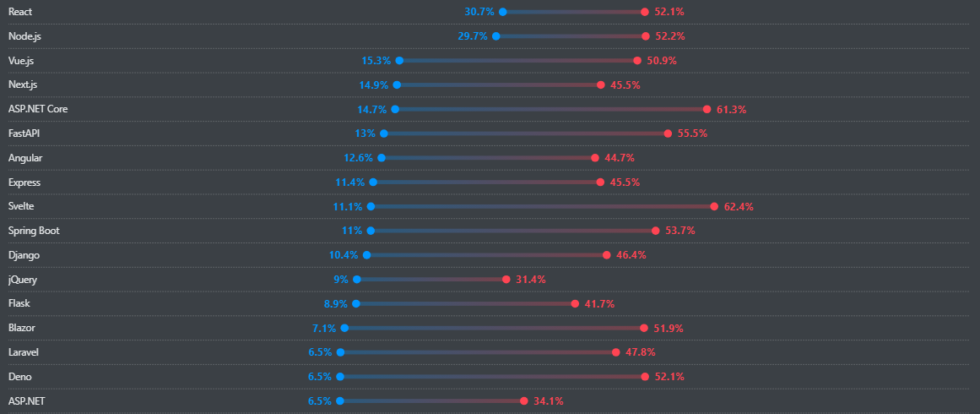Viewport: 980px width, 414px height.
Task: Click the blue 12.6% dot for Angular
Action: click(382, 158)
